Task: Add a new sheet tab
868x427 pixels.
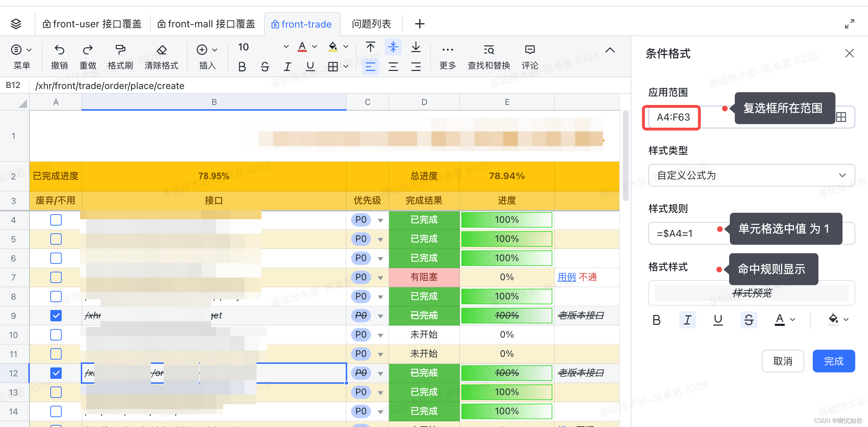Action: pos(419,24)
